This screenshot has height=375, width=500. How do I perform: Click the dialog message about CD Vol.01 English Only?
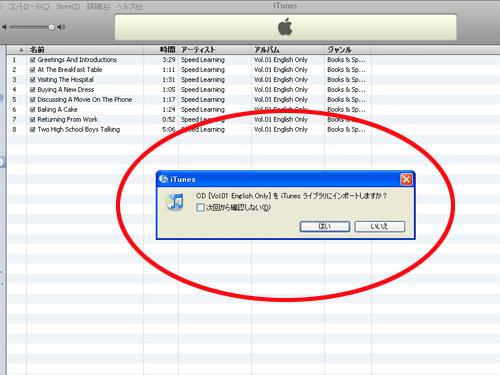[292, 196]
